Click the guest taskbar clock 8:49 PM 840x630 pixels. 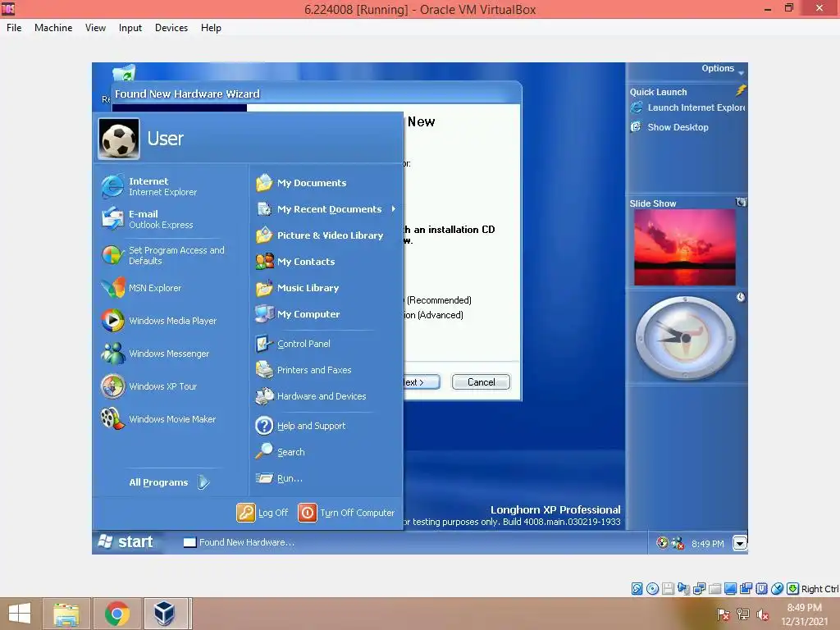tap(707, 544)
